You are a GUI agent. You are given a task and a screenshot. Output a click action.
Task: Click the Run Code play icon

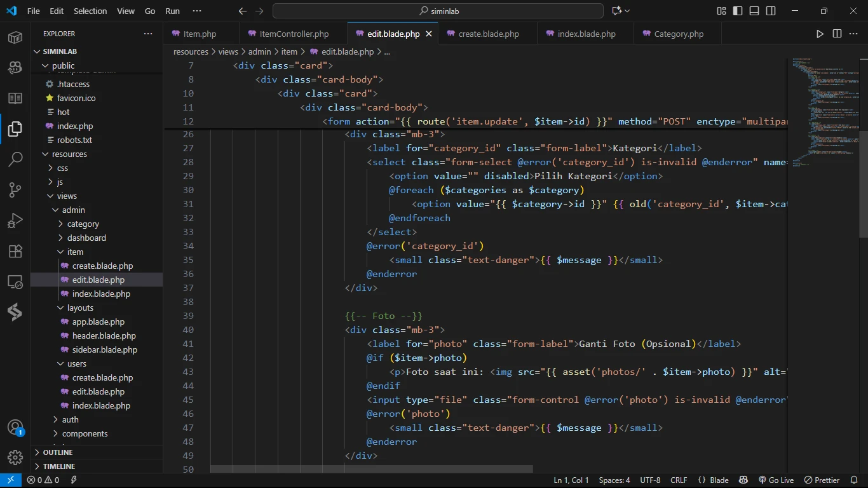pyautogui.click(x=820, y=34)
